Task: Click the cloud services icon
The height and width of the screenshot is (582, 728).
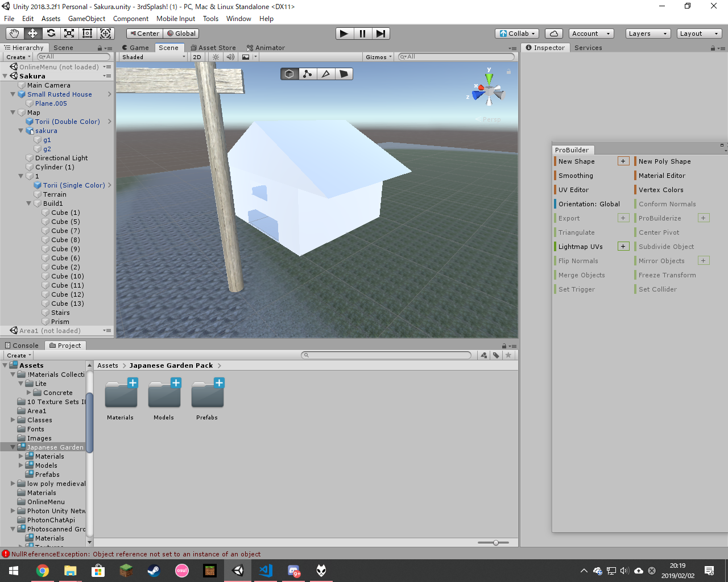Action: (554, 34)
